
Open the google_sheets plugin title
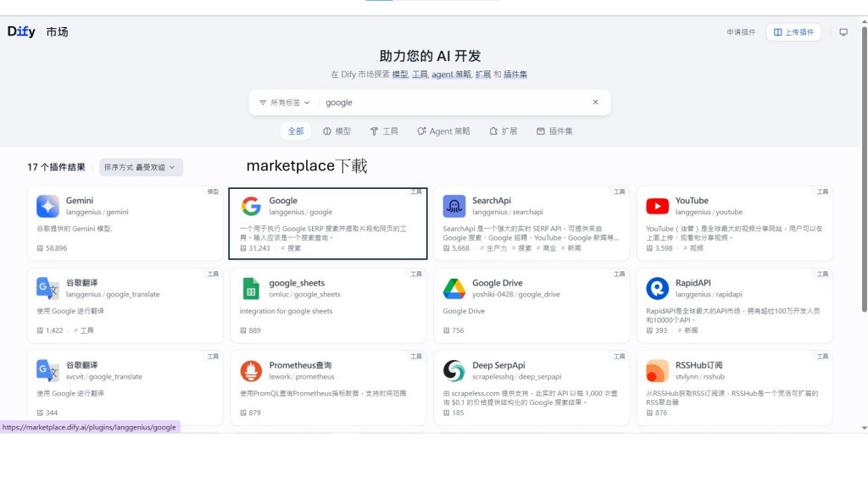(297, 283)
